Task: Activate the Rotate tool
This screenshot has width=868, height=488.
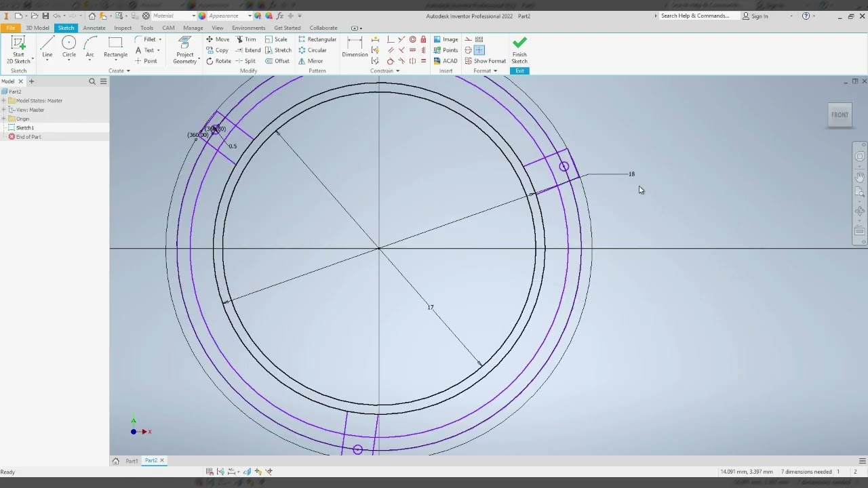Action: 218,61
